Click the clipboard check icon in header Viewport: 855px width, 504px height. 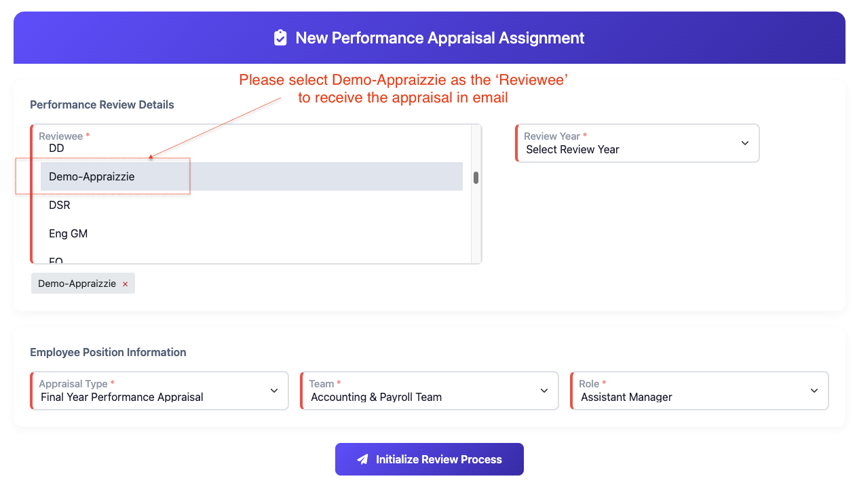point(280,38)
